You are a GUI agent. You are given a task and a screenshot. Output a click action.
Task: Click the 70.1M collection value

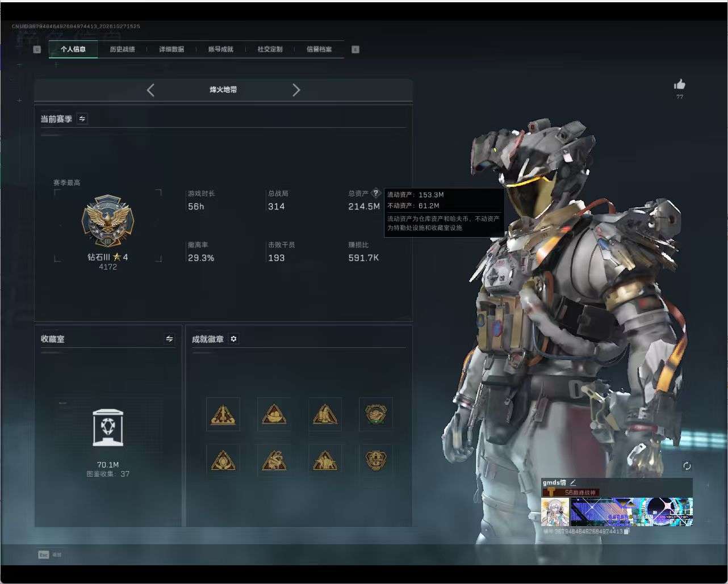tap(108, 465)
